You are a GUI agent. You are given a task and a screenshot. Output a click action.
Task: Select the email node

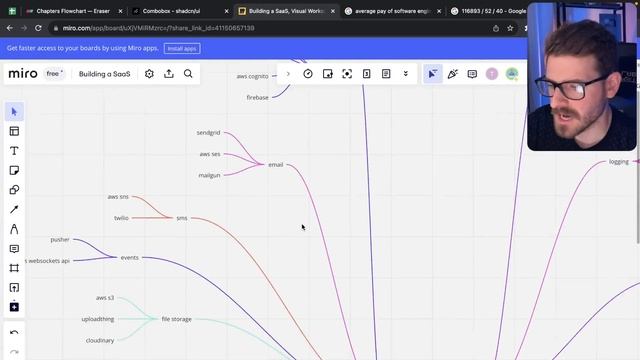click(276, 165)
